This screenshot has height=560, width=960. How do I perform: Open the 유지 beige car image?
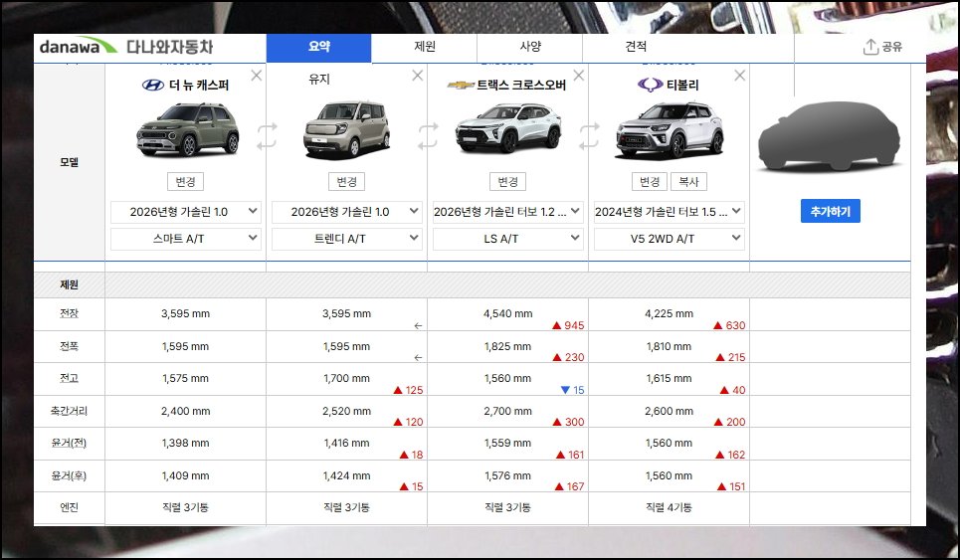click(x=346, y=129)
